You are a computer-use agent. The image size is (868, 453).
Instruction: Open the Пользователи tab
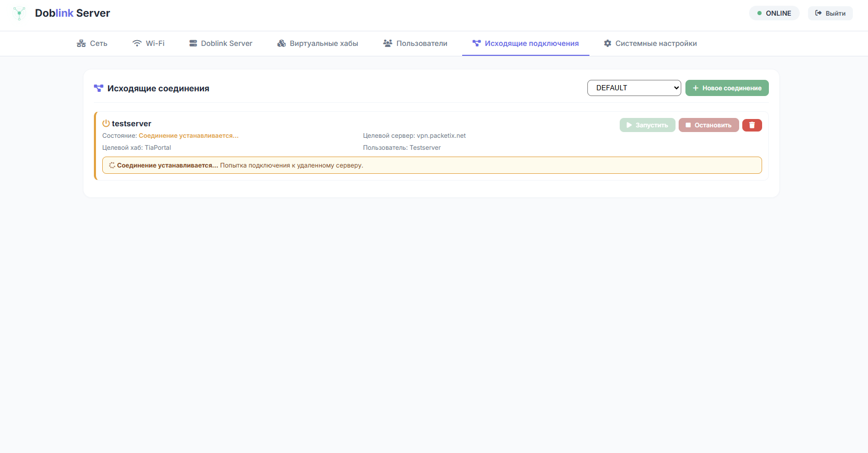point(415,43)
